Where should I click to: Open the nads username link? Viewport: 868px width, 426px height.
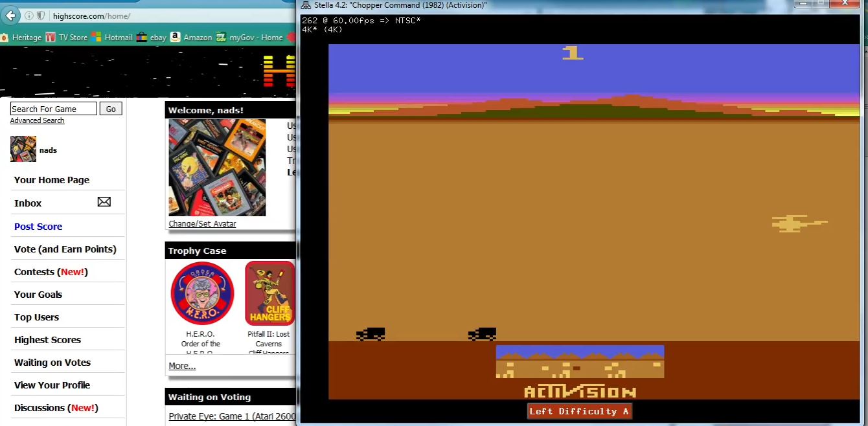click(48, 150)
